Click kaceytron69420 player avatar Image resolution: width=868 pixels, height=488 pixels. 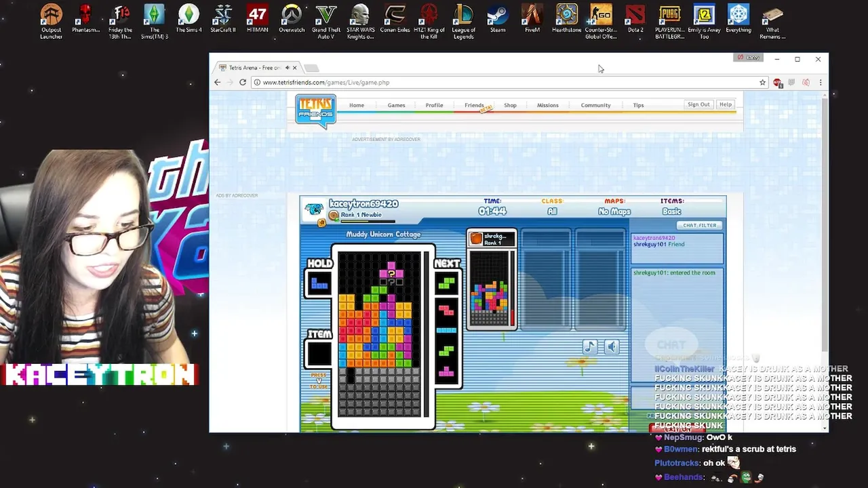pos(314,209)
